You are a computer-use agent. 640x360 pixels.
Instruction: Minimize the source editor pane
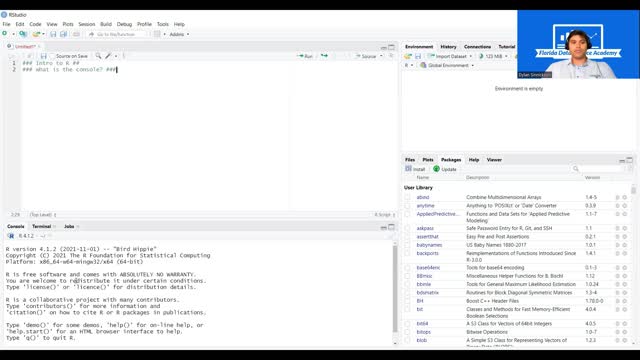click(384, 47)
